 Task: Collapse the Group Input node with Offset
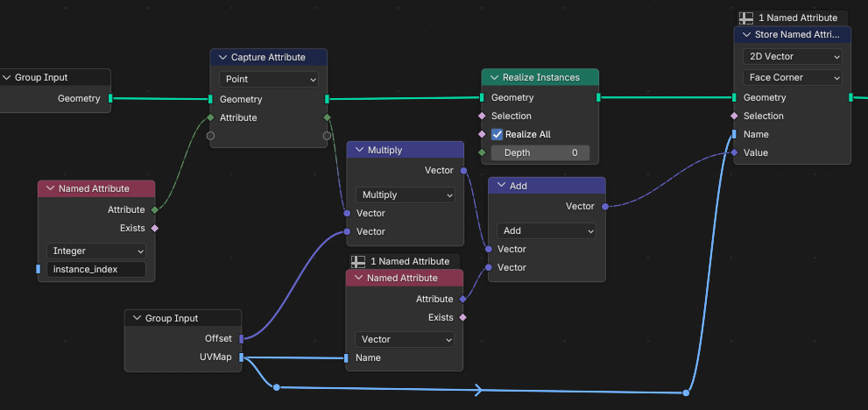pos(137,319)
